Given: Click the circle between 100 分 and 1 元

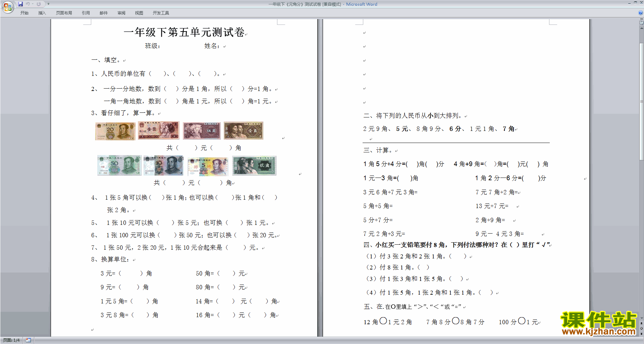Looking at the screenshot, I should [x=522, y=321].
